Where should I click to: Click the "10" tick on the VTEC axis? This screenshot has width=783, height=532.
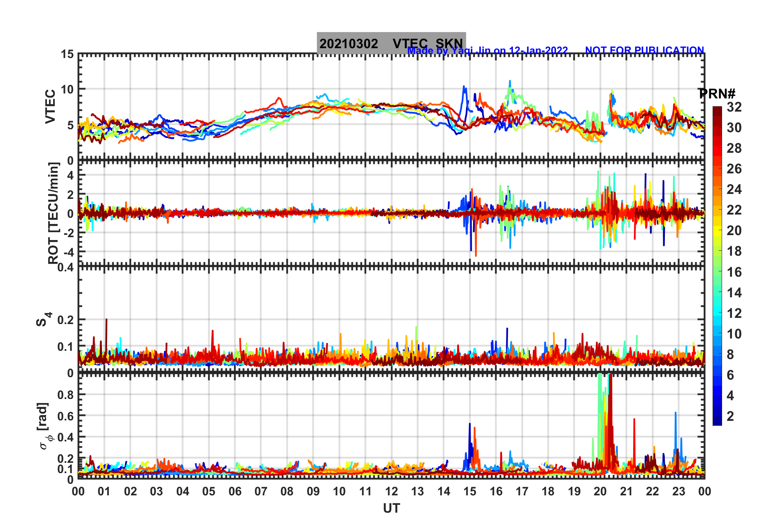coord(67,89)
